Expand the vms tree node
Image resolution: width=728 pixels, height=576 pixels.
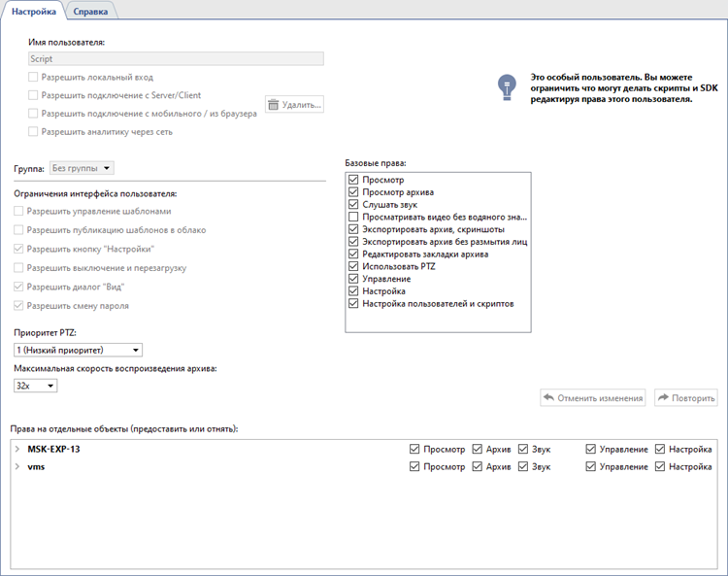tap(17, 467)
